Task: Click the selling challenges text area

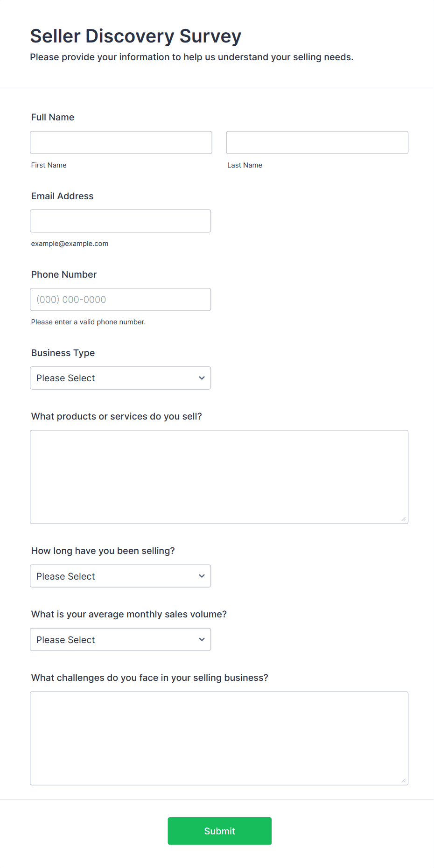Action: (x=219, y=738)
